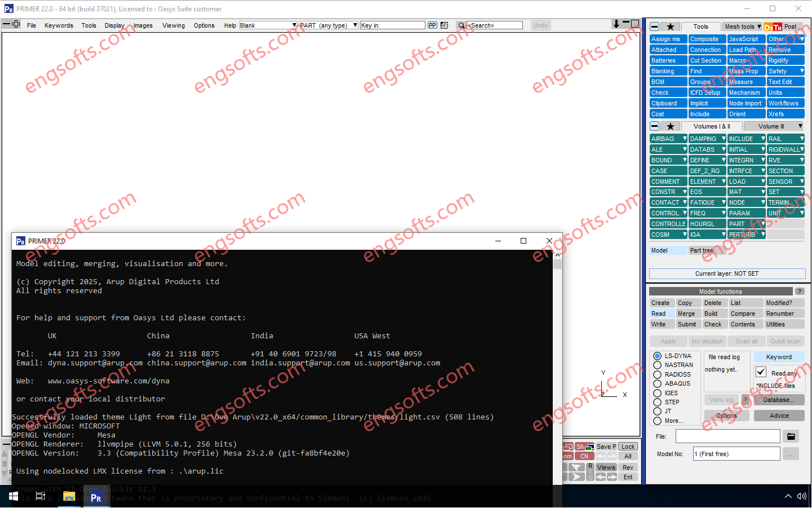Click the right arrow icon beside the Ent button

(611, 477)
